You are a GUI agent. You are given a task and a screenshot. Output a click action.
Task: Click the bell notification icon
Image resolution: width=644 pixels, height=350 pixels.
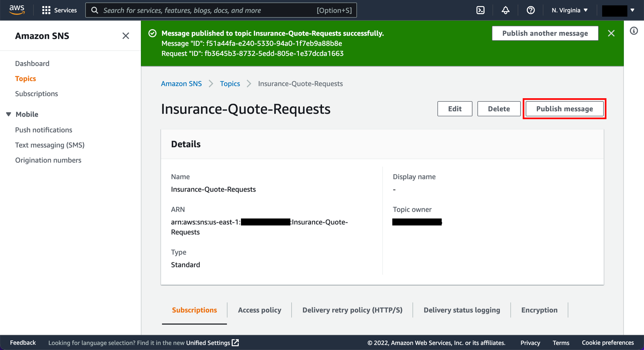click(505, 10)
